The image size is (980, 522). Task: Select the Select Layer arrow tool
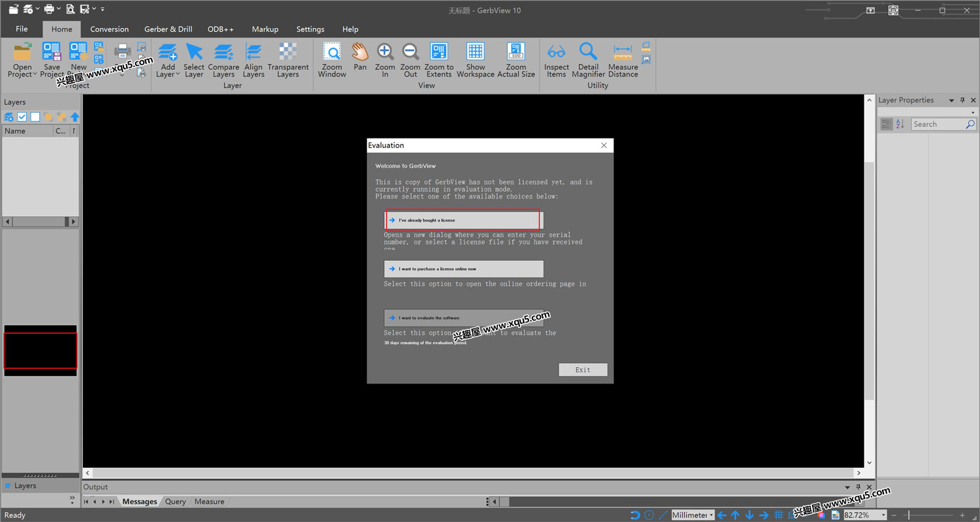194,59
